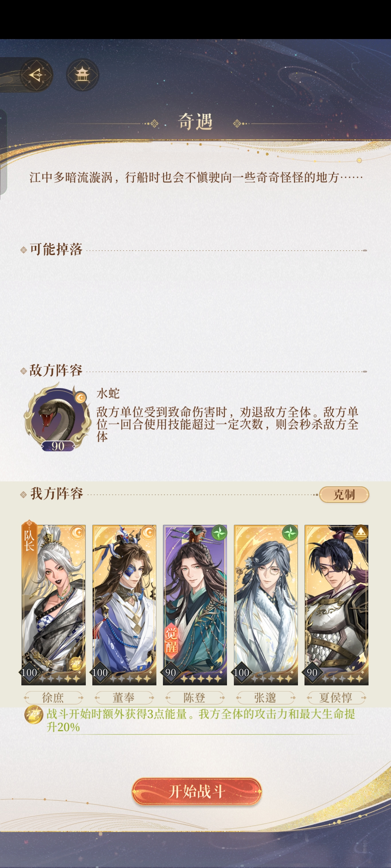Tap the moon element badge on 徐庶
This screenshot has width=391, height=868.
click(x=77, y=532)
